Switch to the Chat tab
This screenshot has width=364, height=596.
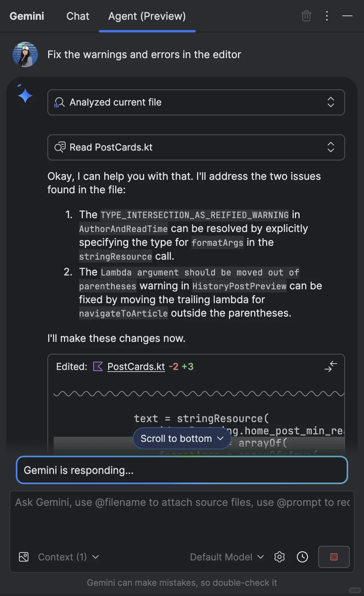point(78,16)
